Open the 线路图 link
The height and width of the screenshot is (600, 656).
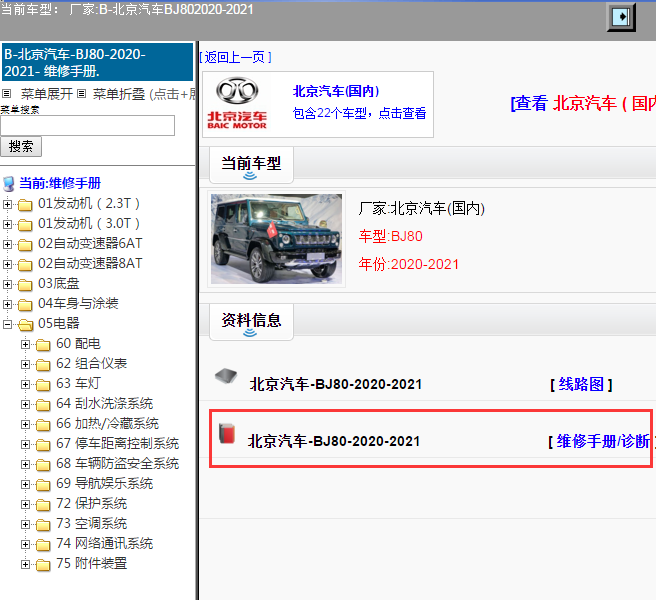tap(581, 384)
